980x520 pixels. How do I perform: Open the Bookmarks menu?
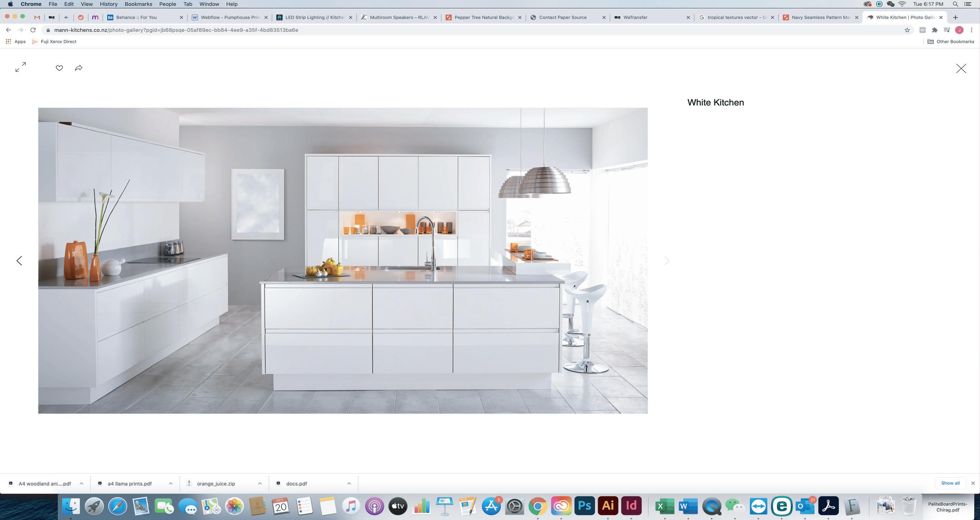(138, 4)
